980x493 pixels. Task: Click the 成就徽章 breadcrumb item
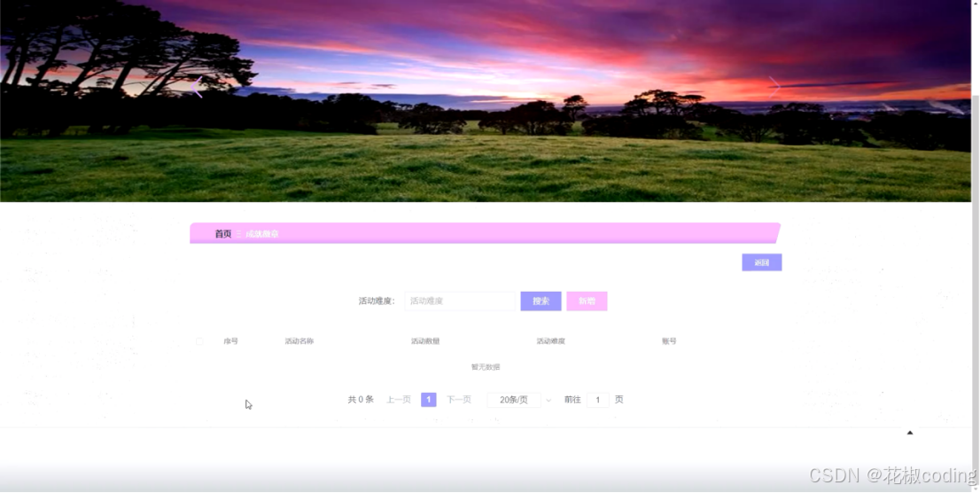point(262,234)
